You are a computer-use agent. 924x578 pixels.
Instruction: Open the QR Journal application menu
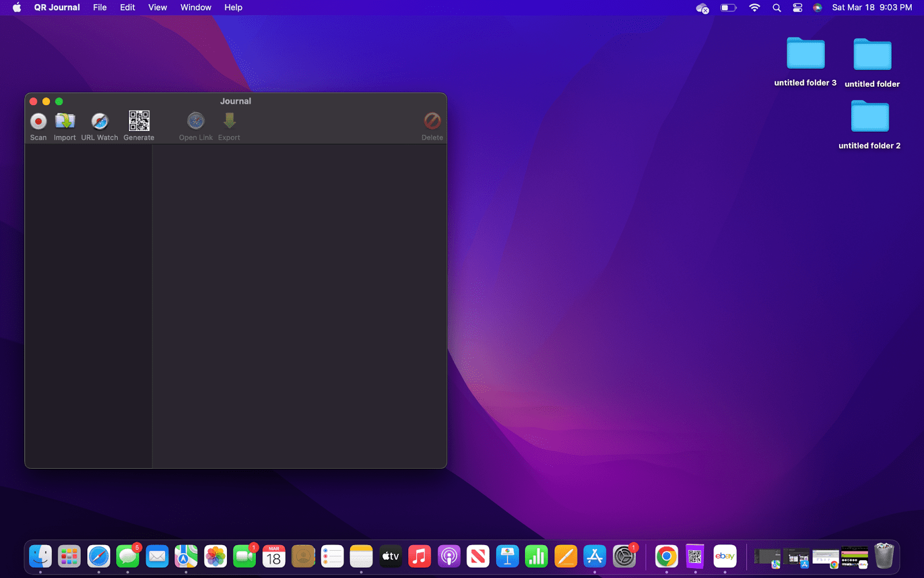(57, 8)
